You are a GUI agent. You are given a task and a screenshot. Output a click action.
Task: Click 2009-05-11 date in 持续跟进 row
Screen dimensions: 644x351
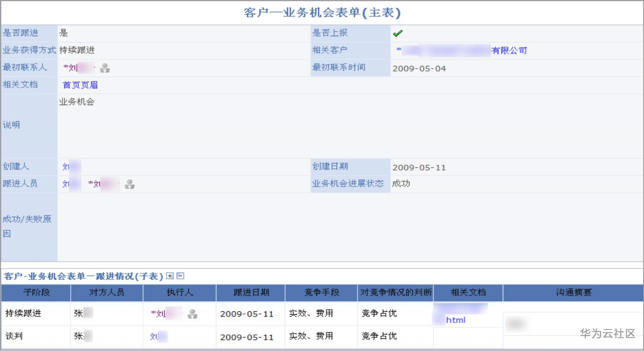[247, 314]
